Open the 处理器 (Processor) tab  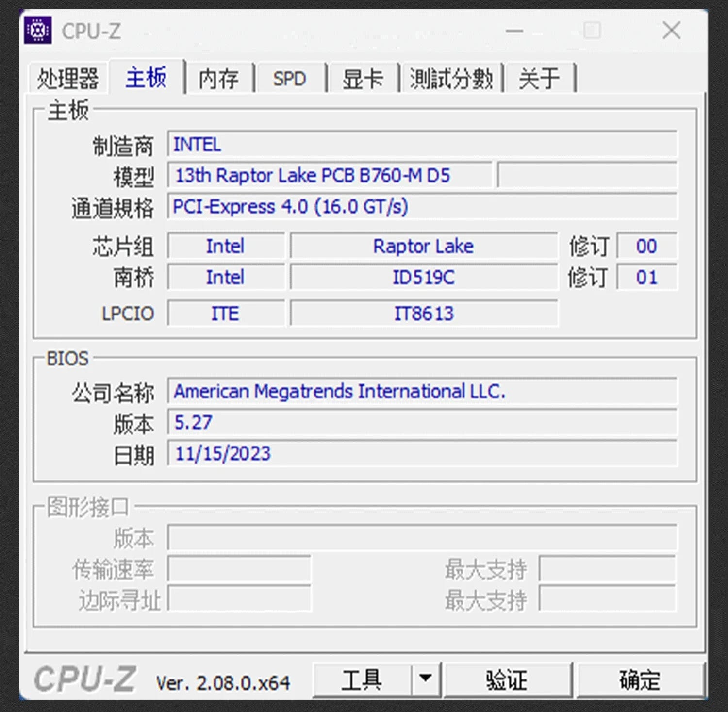68,78
